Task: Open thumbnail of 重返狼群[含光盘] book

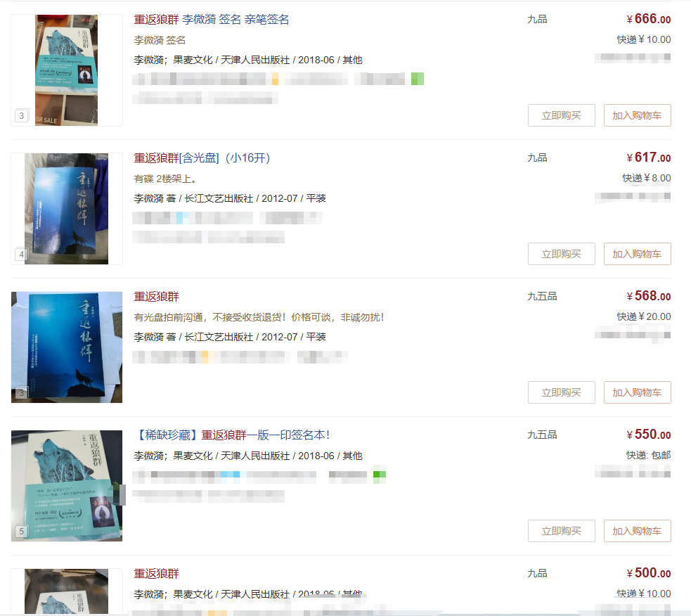Action: pyautogui.click(x=67, y=209)
